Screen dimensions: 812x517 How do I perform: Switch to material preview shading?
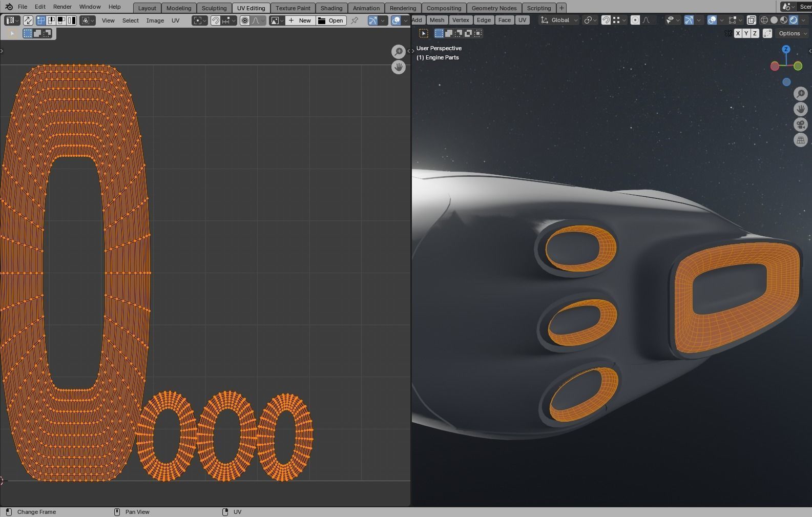pyautogui.click(x=784, y=20)
